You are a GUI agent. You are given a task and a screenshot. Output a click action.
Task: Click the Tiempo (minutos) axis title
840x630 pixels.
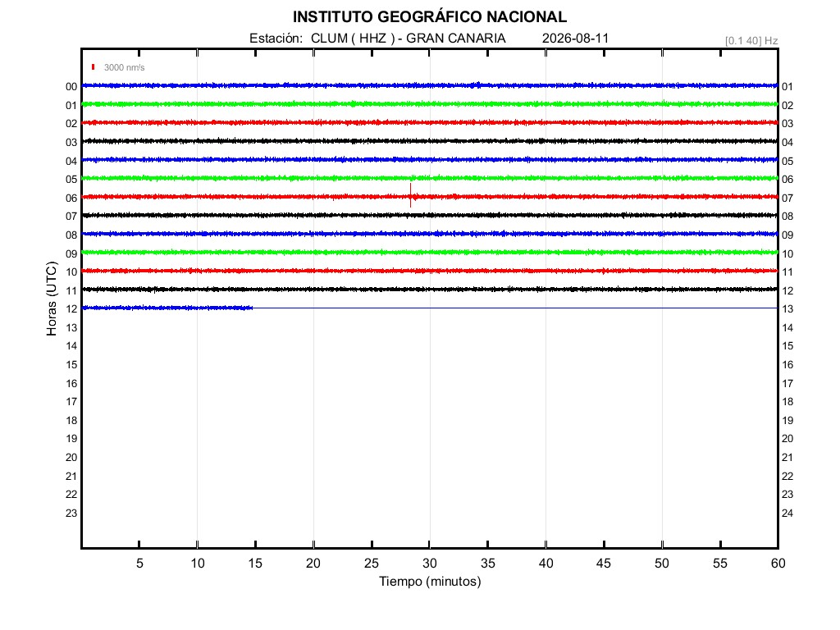point(430,582)
